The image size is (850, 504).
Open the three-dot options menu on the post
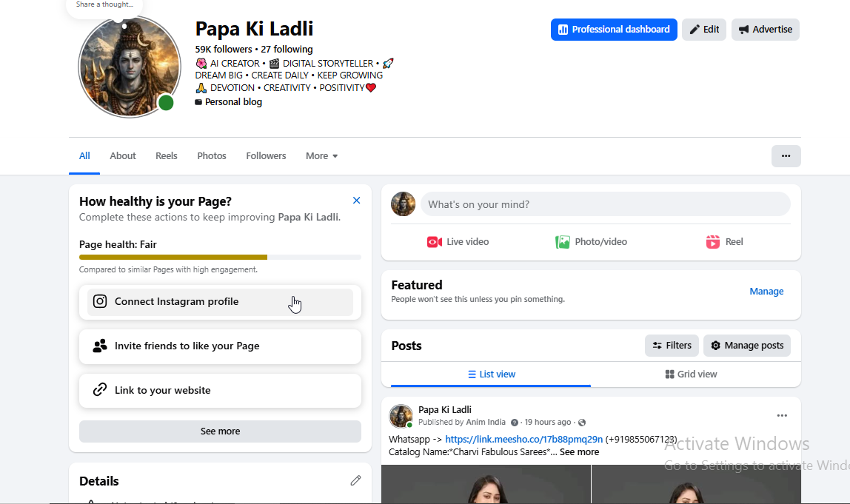coord(782,416)
